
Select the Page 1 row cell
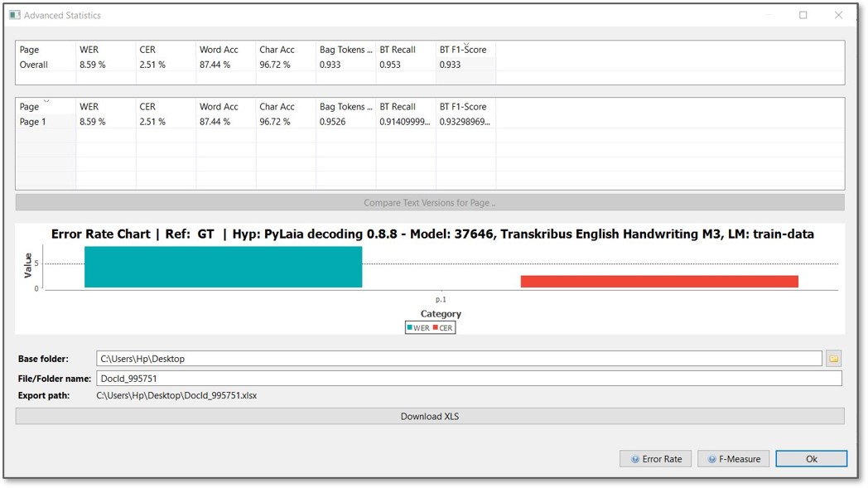[x=33, y=121]
